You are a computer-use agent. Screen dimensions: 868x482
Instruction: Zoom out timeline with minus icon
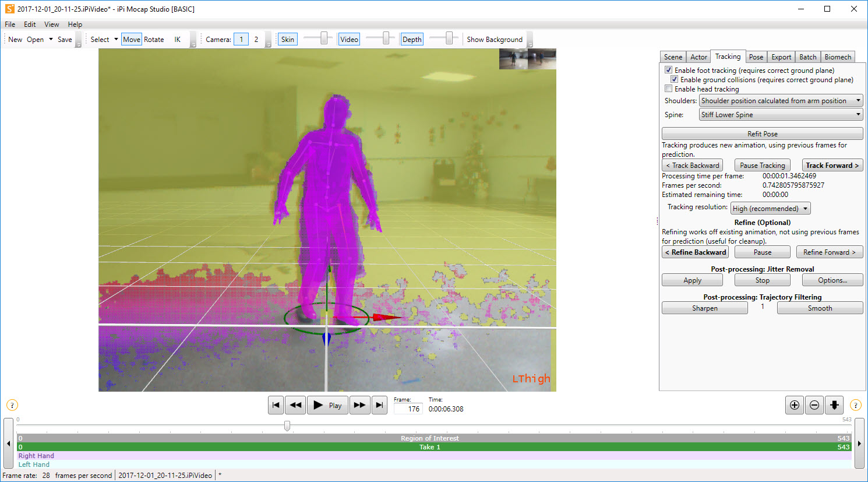point(814,405)
